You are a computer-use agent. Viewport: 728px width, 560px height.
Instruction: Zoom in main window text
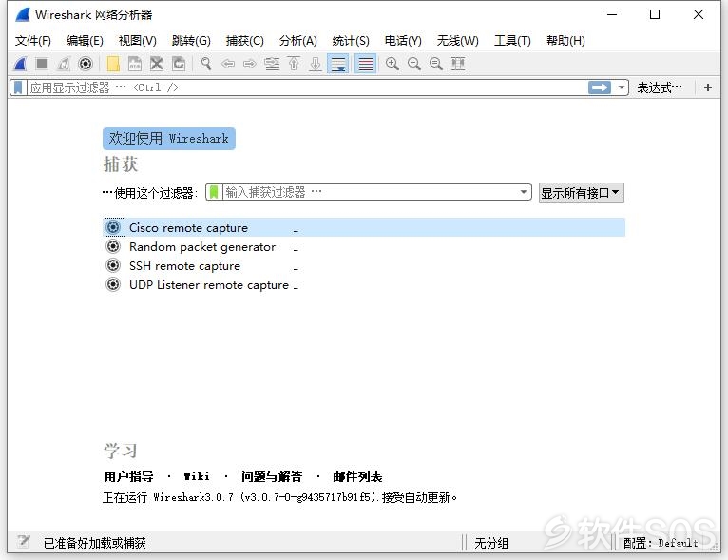pyautogui.click(x=393, y=64)
